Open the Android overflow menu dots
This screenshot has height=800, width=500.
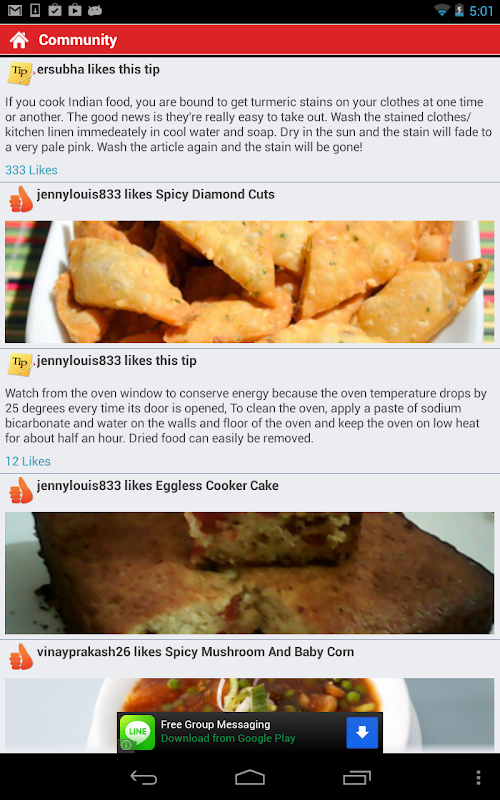pos(478,777)
